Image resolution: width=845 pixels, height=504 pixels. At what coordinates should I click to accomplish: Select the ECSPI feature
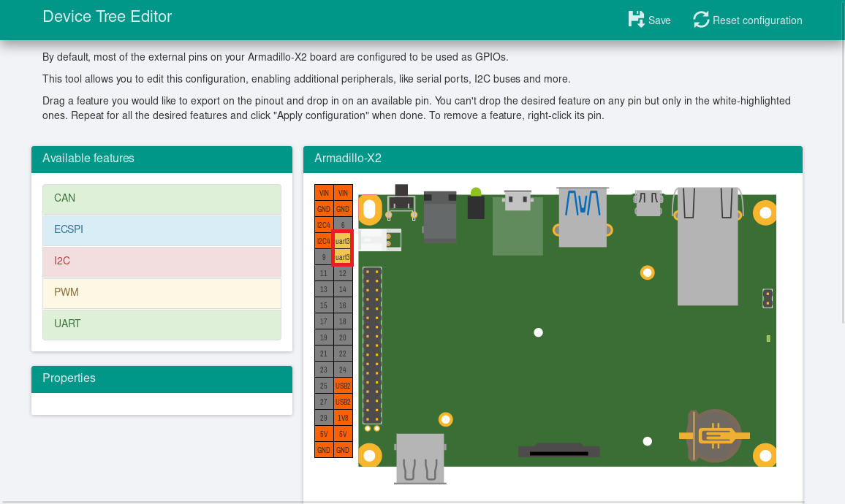tap(162, 230)
